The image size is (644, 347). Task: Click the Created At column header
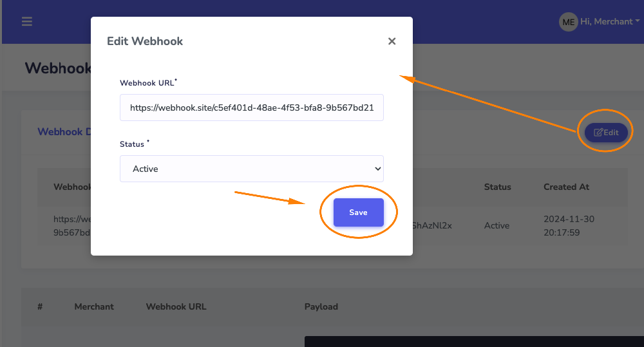[x=566, y=187]
